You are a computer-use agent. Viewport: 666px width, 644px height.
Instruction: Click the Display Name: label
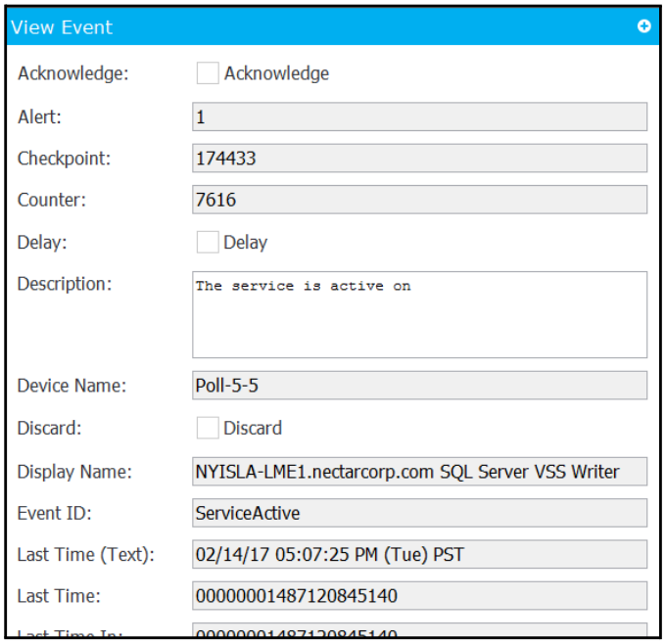point(74,472)
